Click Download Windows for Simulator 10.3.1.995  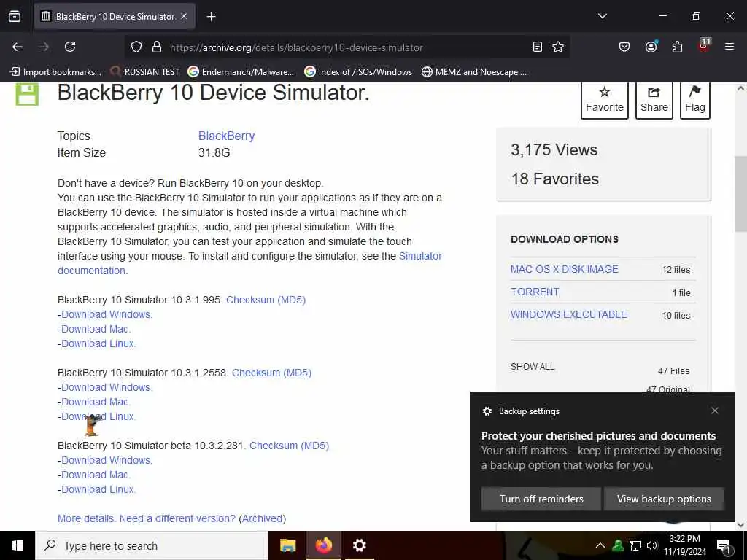(106, 314)
